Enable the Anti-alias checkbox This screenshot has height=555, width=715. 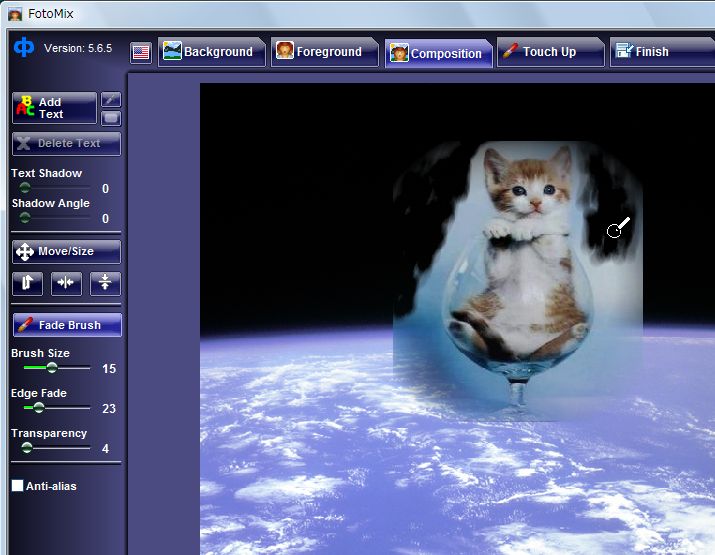[17, 486]
